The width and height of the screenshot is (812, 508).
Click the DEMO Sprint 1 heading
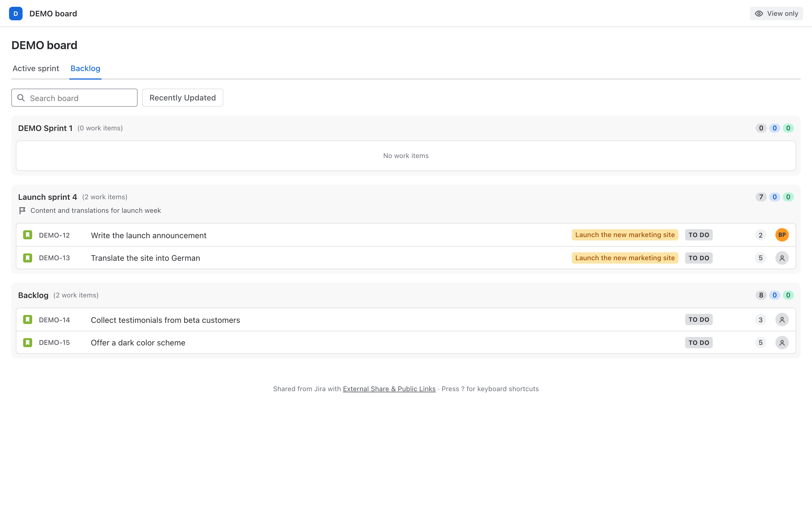[x=45, y=128]
